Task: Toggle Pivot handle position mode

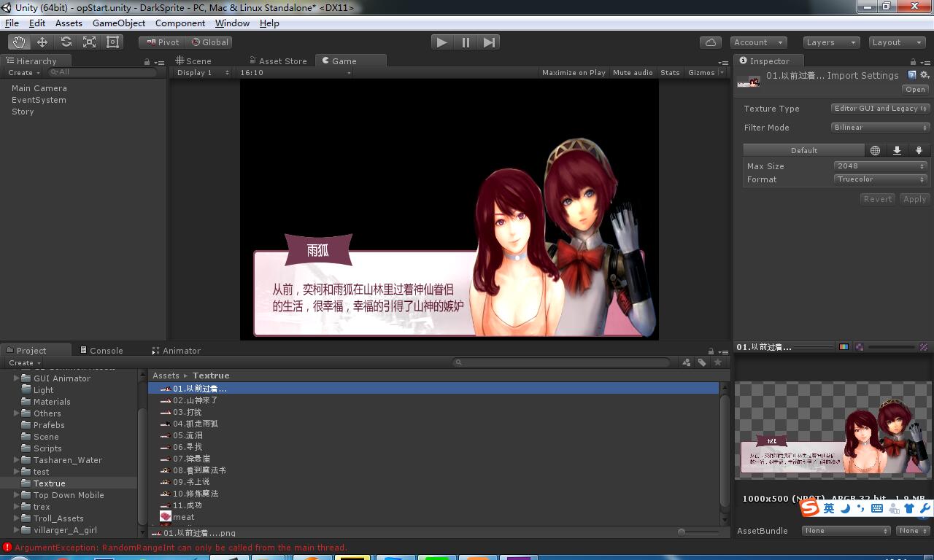Action: 163,42
